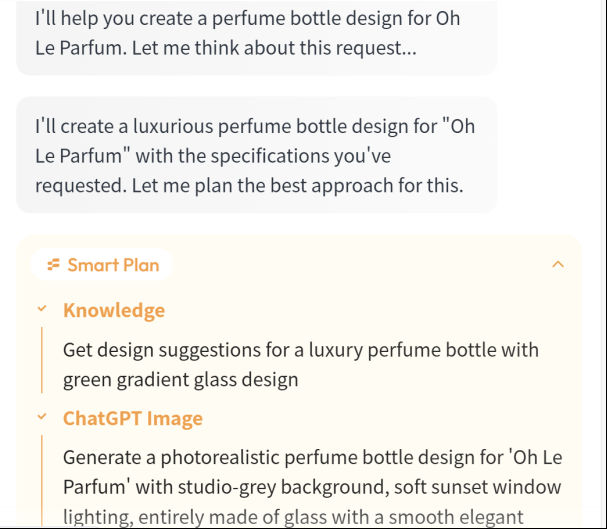The height and width of the screenshot is (529, 607).
Task: Click the right edge panel border scrollbar
Action: pyautogui.click(x=604, y=264)
